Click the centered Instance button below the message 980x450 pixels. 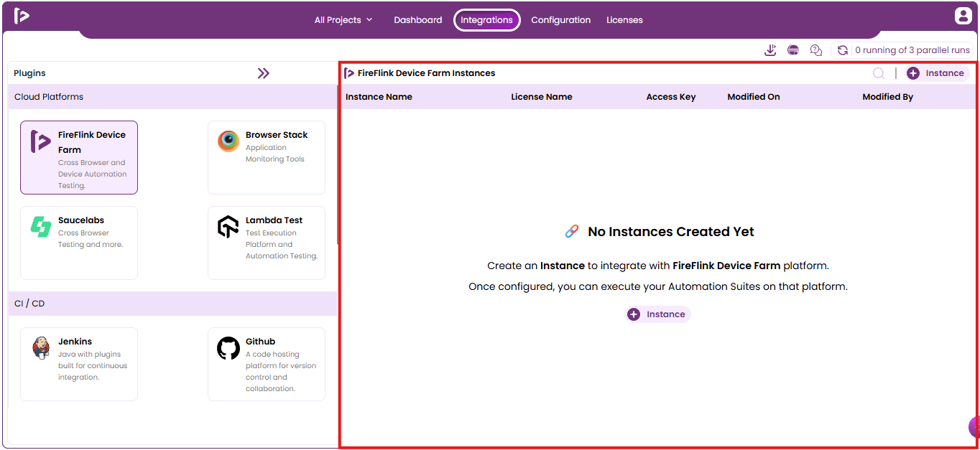point(658,314)
